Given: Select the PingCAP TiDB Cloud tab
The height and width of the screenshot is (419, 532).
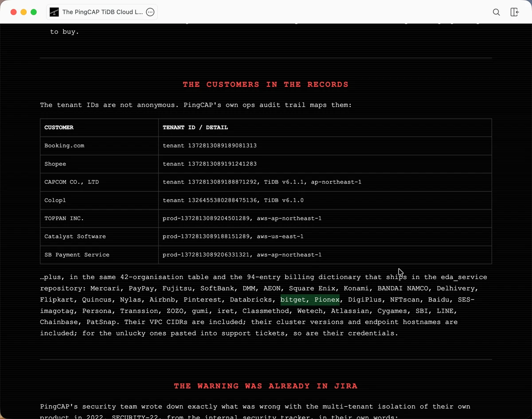Looking at the screenshot, I should (x=102, y=12).
